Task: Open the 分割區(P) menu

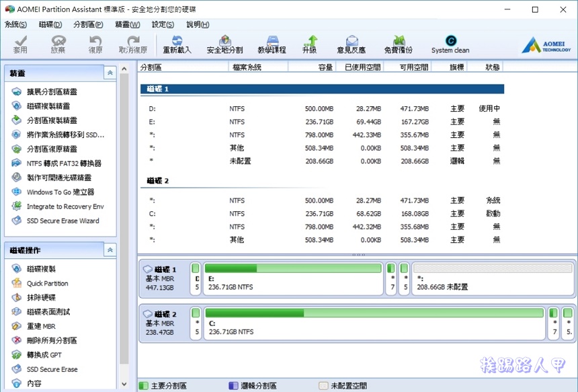Action: pyautogui.click(x=88, y=25)
